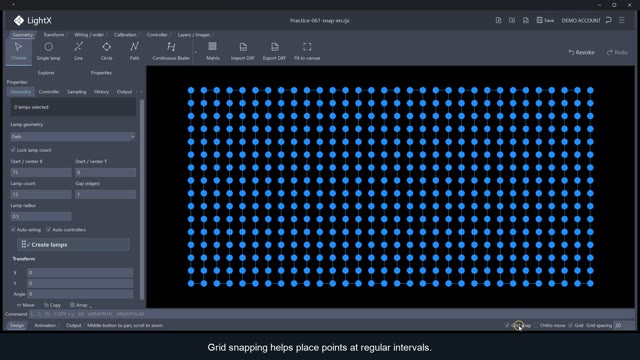
Task: Toggle the Auto wiring checkbox
Action: click(13, 230)
